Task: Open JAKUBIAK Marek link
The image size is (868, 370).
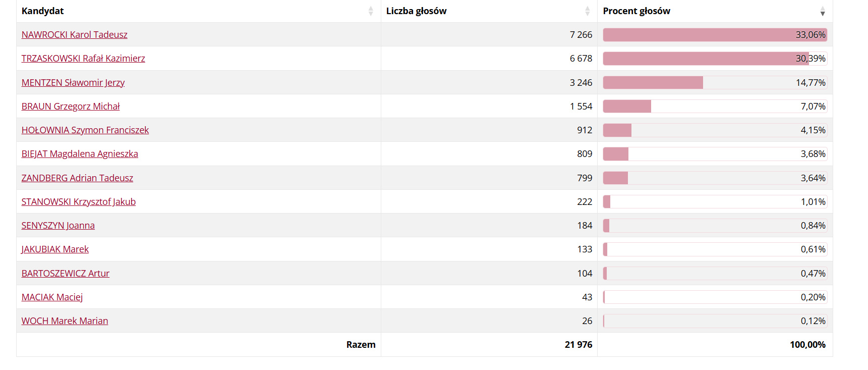Action: 55,249
